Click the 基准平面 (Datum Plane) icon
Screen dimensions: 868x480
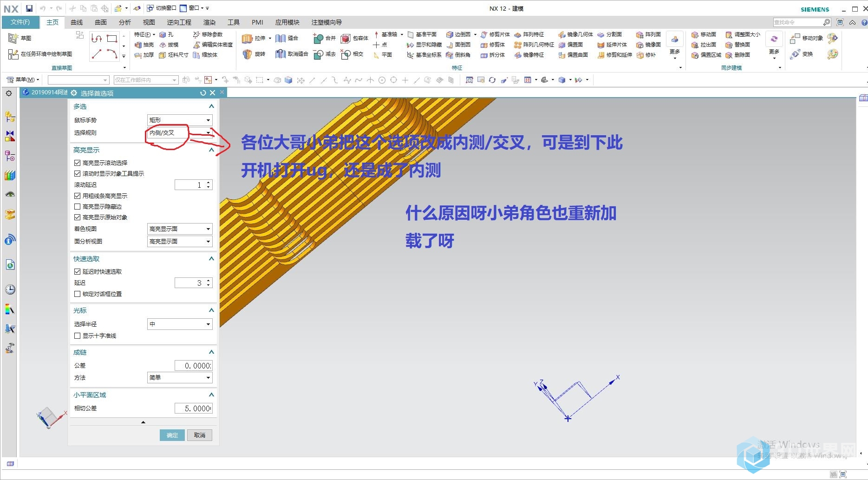422,34
